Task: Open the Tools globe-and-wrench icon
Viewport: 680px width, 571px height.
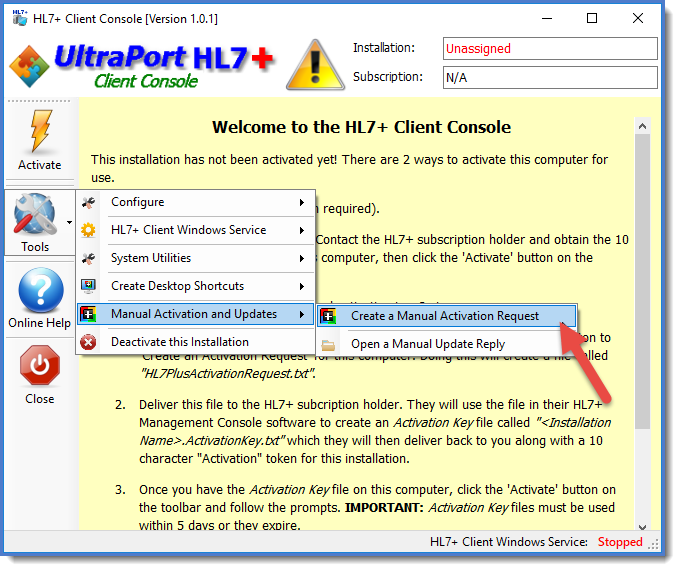Action: click(34, 215)
